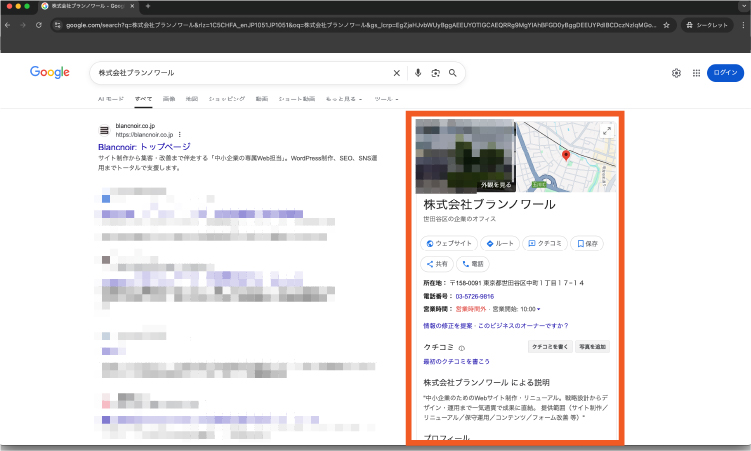Expand business hours next to 営業開始 10:00
Screen dimensions: 751x451
click(539, 309)
